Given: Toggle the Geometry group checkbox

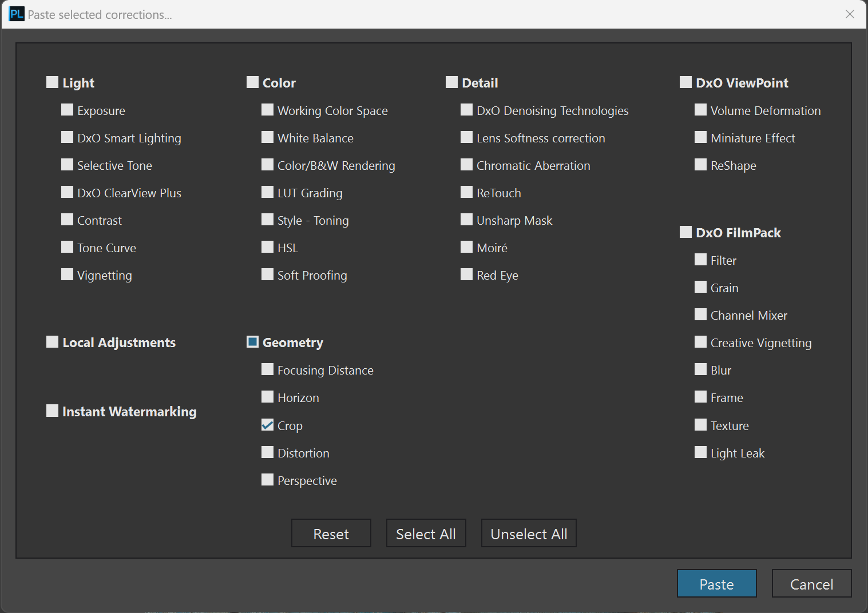Looking at the screenshot, I should (x=252, y=342).
